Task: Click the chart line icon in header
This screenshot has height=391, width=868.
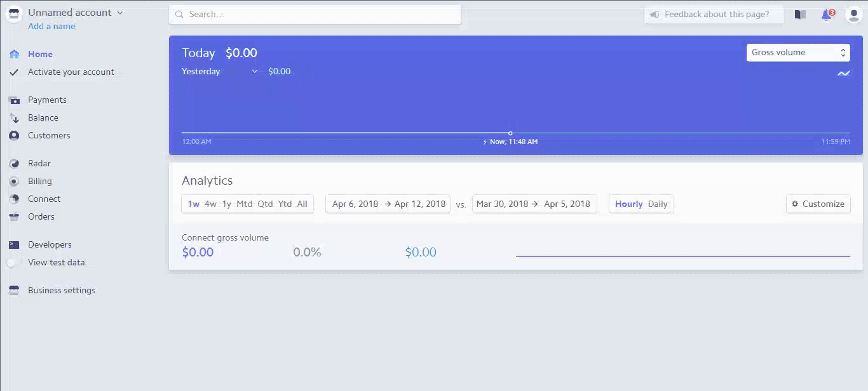Action: tap(843, 74)
